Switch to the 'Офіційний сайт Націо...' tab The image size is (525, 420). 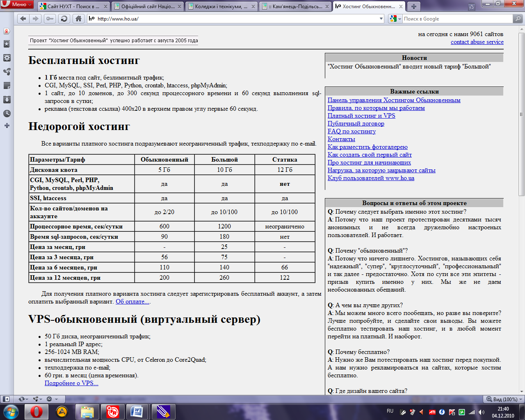pyautogui.click(x=148, y=7)
